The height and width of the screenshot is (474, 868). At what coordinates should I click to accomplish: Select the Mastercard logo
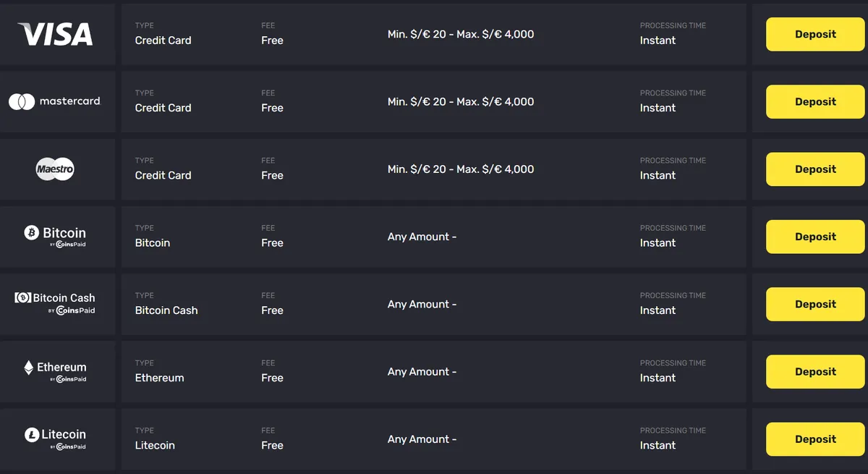(x=56, y=101)
